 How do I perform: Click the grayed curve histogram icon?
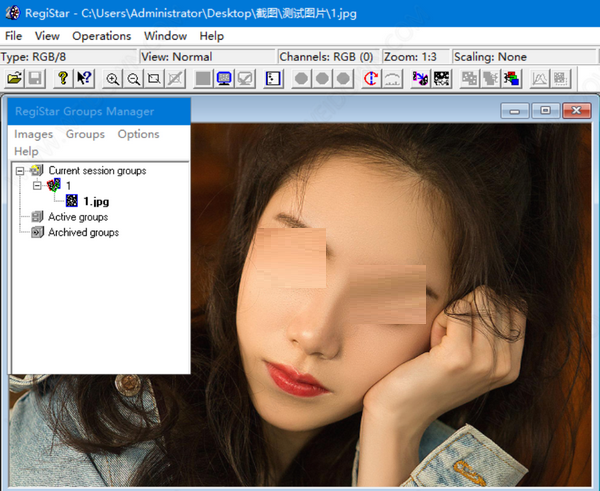392,79
